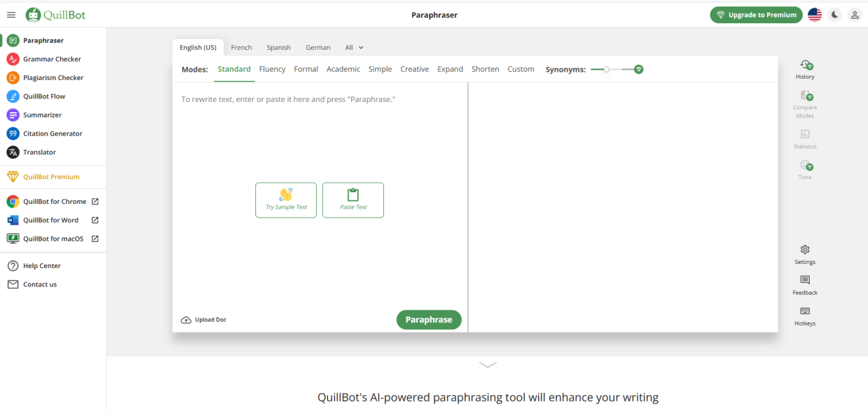
Task: Select the Shorten mode
Action: coord(485,69)
